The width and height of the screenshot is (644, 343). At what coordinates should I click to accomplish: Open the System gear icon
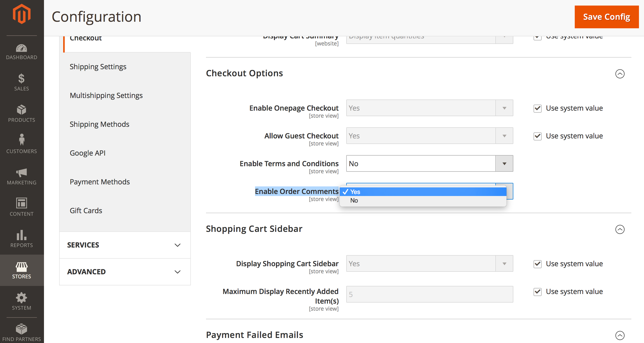(21, 298)
